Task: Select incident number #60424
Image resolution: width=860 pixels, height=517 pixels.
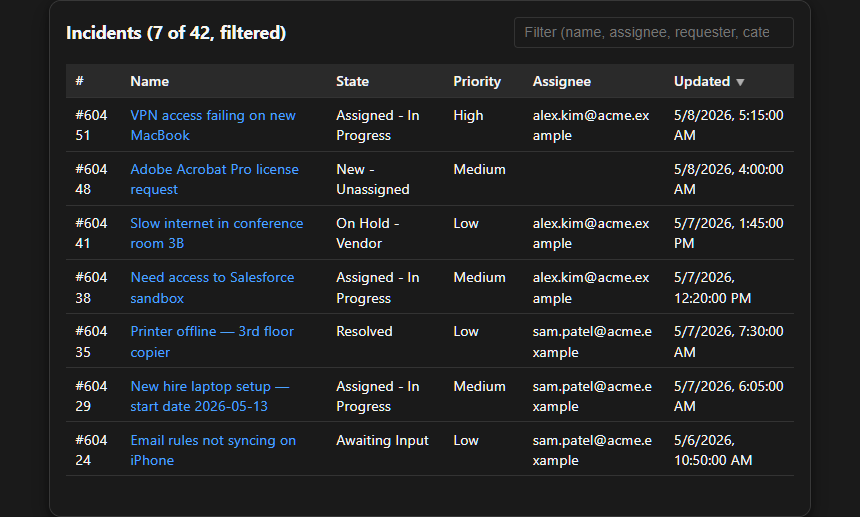Action: [x=91, y=450]
